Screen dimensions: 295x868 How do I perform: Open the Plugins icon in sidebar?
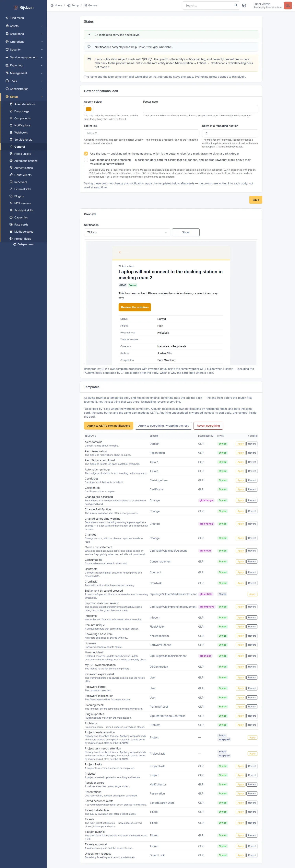pos(11,196)
